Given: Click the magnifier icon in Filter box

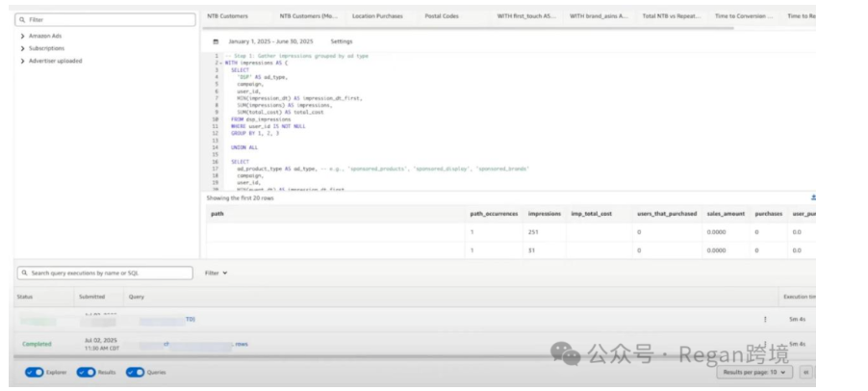Looking at the screenshot, I should (21, 18).
